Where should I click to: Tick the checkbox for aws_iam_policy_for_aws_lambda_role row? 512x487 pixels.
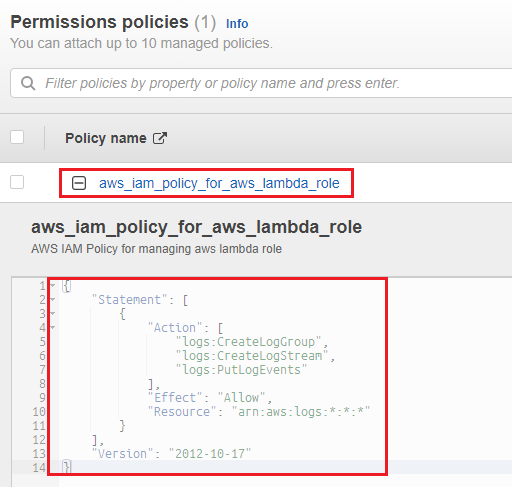pyautogui.click(x=17, y=182)
